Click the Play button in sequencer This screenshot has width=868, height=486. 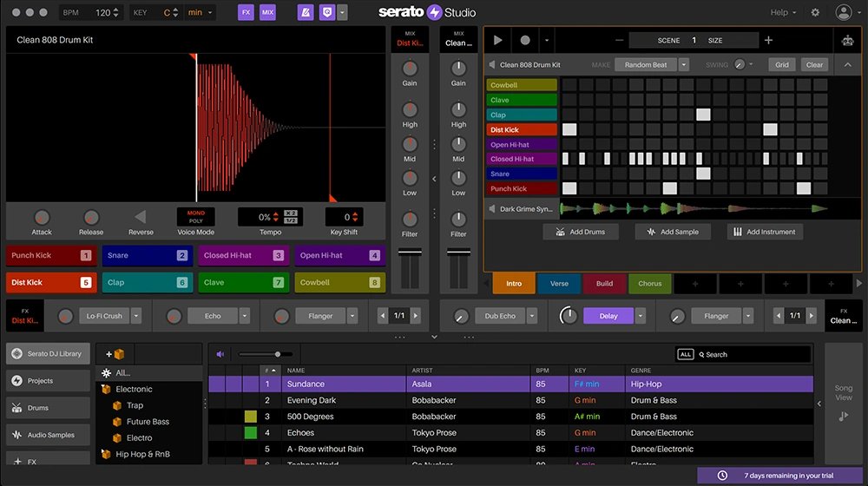pyautogui.click(x=497, y=40)
